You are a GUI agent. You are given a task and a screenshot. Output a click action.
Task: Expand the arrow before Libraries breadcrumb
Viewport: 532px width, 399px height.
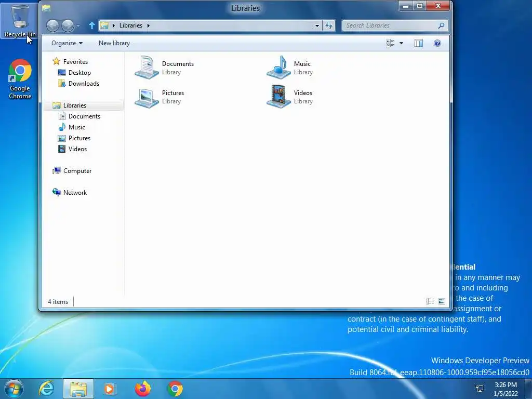114,25
